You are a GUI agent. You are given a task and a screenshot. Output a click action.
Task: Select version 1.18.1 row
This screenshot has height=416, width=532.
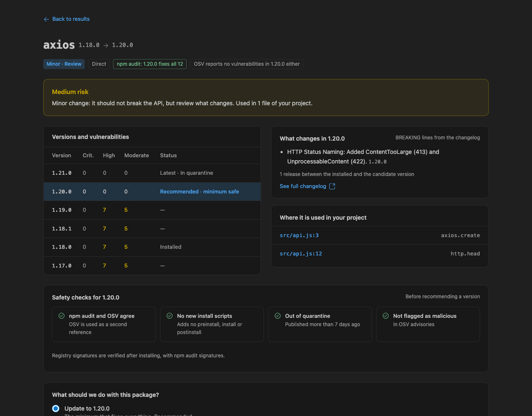coord(152,229)
